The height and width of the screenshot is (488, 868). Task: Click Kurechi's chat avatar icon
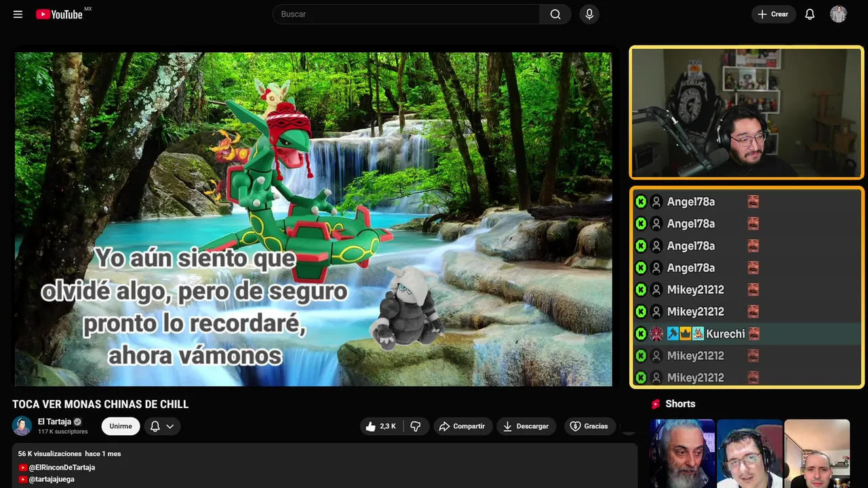(656, 333)
